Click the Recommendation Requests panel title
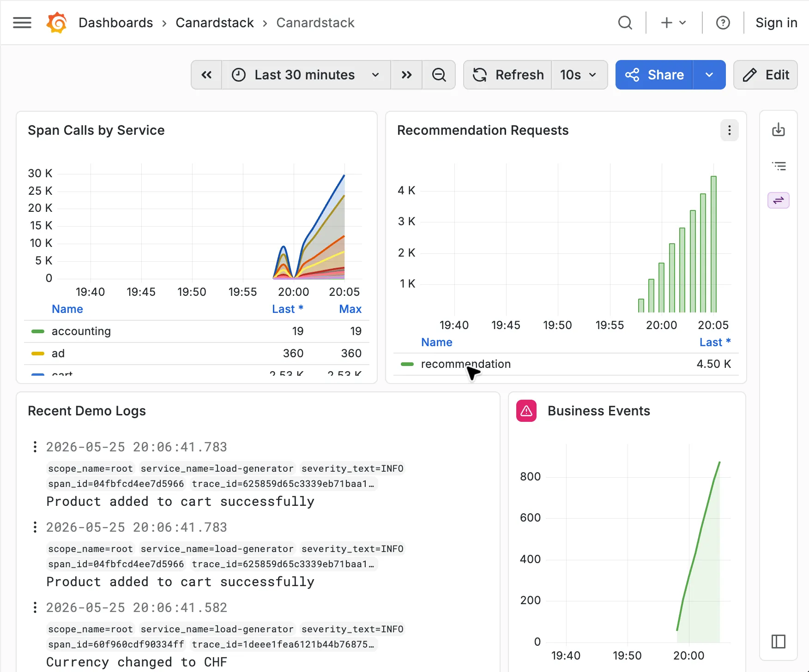 483,130
